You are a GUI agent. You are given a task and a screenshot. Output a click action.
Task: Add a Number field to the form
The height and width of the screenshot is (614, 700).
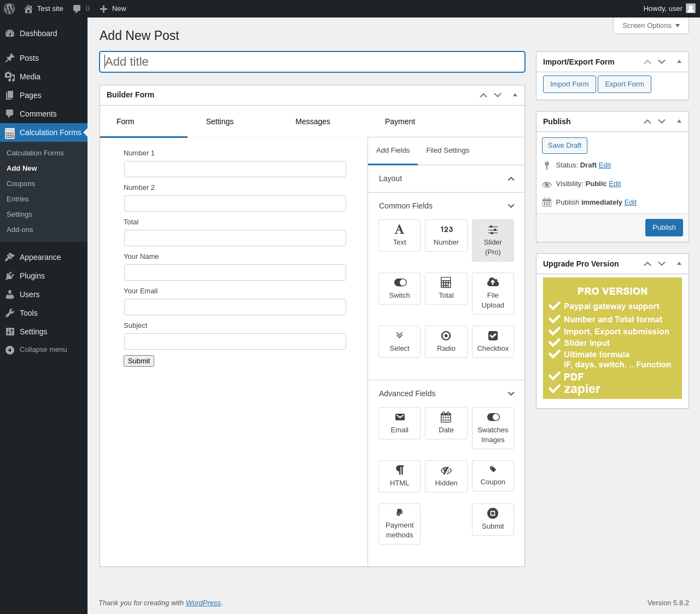coord(446,235)
